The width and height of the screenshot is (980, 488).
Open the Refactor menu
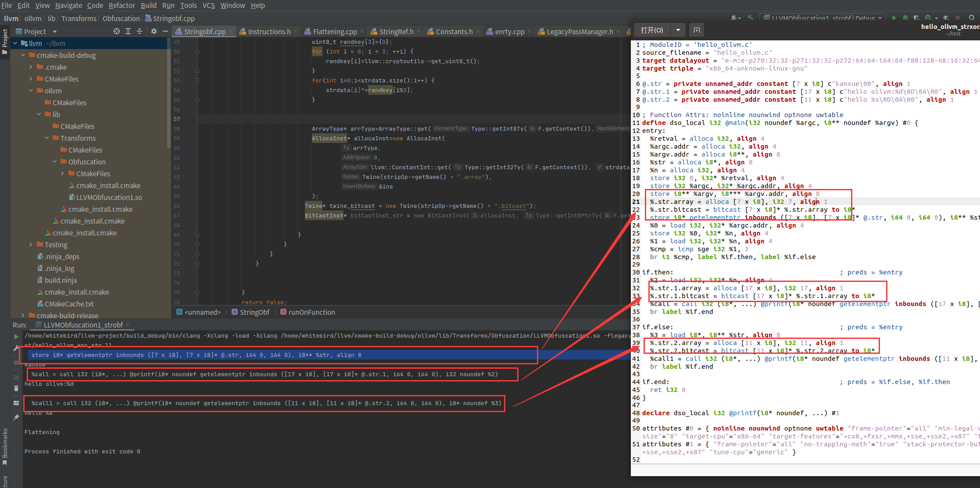(122, 5)
